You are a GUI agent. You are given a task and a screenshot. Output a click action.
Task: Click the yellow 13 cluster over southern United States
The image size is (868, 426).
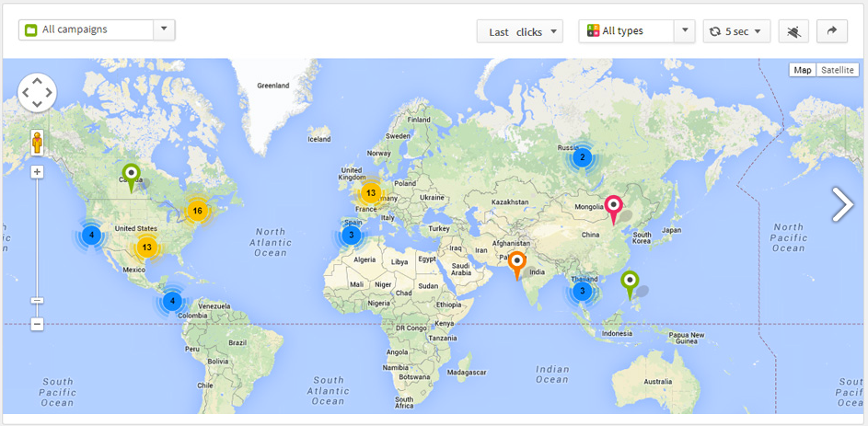146,248
